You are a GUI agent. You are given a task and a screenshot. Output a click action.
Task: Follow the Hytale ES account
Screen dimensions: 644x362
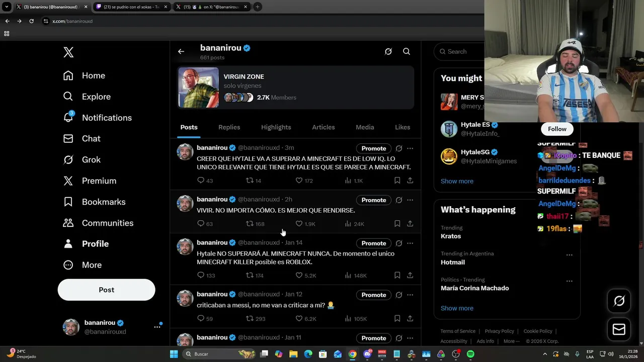click(x=557, y=129)
